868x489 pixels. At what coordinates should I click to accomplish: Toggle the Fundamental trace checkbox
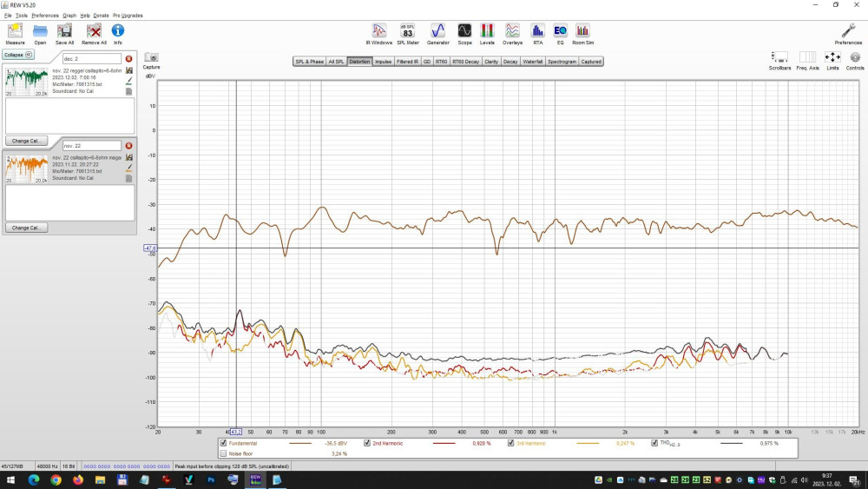(224, 443)
